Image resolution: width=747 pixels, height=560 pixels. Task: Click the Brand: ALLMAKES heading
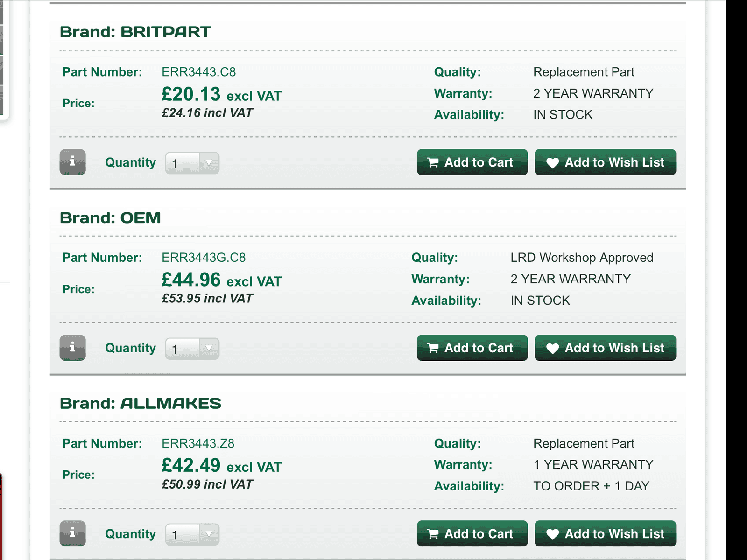pyautogui.click(x=141, y=403)
